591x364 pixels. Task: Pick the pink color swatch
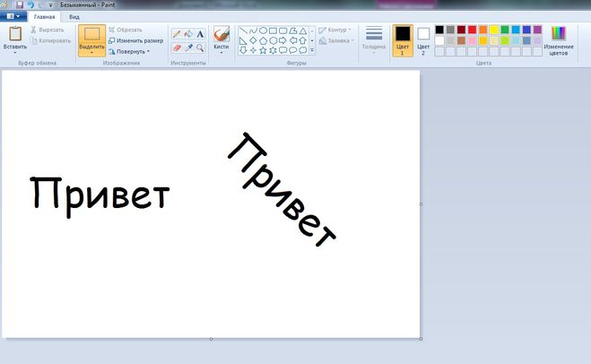pos(473,40)
